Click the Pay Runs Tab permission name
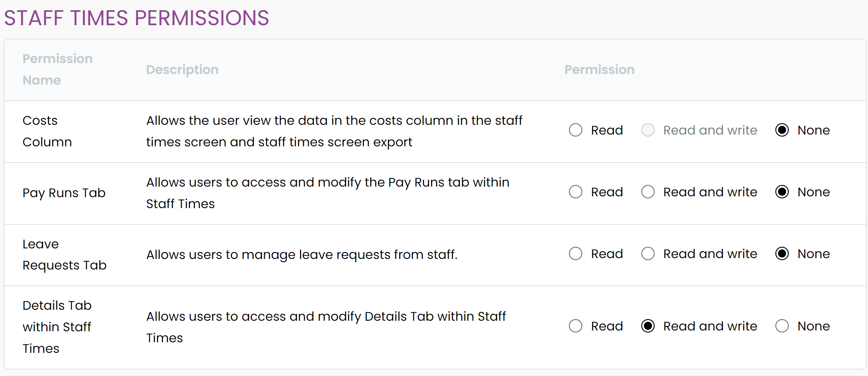Screen dimensions: 868x376 [64, 193]
